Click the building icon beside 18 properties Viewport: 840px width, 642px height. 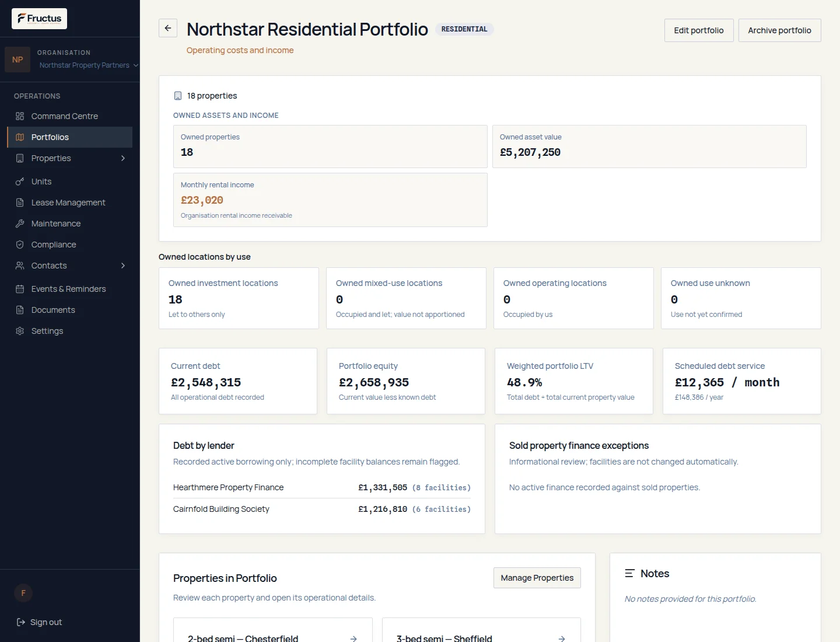(x=178, y=96)
